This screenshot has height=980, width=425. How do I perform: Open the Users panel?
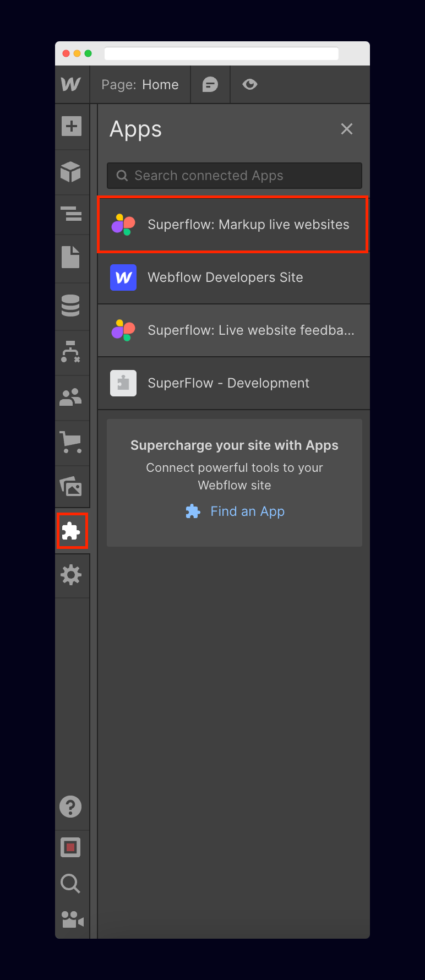(x=71, y=397)
